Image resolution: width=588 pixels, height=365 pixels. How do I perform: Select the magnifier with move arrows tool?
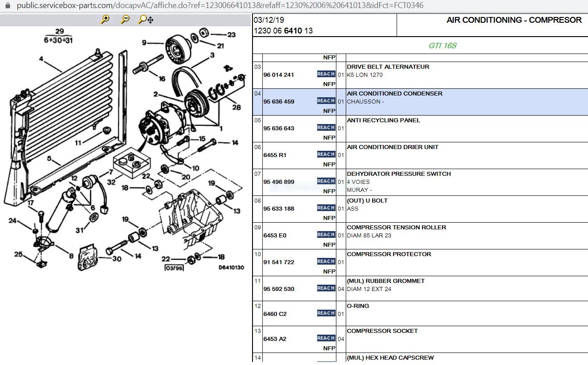146,19
